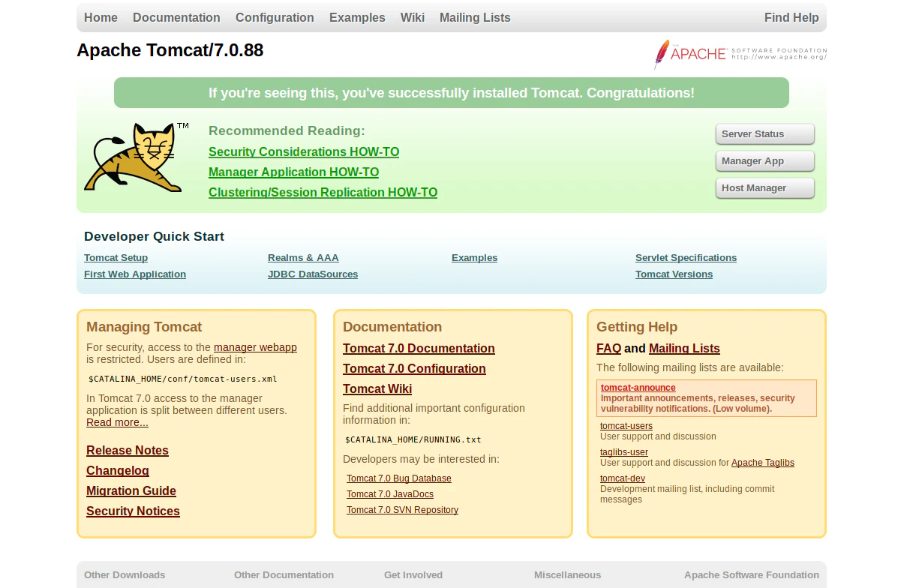913x588 pixels.
Task: Click the Read more... link
Action: tap(117, 422)
